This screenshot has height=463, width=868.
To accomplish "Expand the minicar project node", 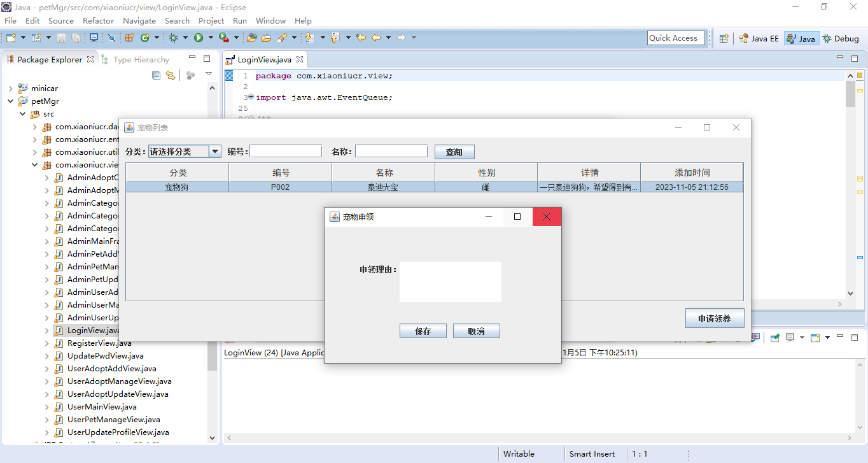I will pyautogui.click(x=10, y=88).
